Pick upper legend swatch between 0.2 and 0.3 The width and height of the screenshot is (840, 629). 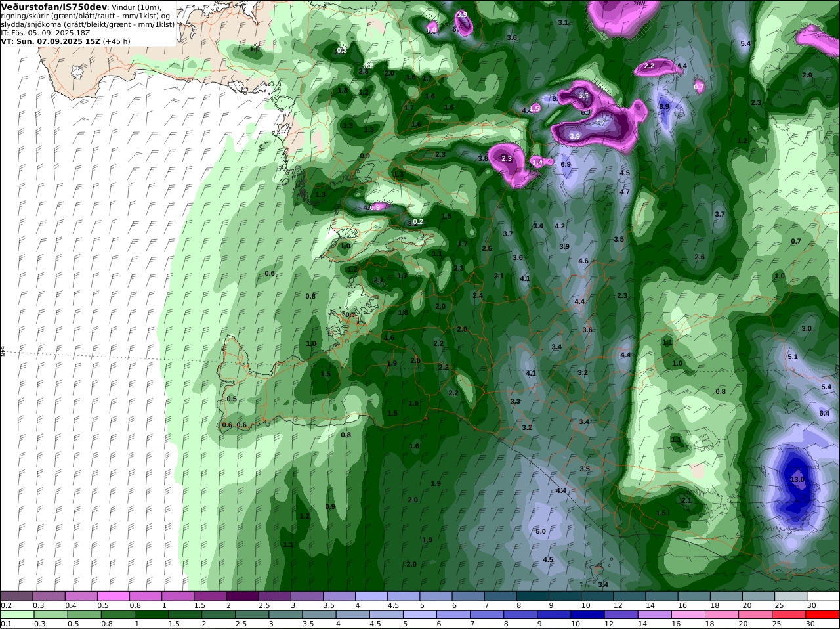[x=17, y=596]
